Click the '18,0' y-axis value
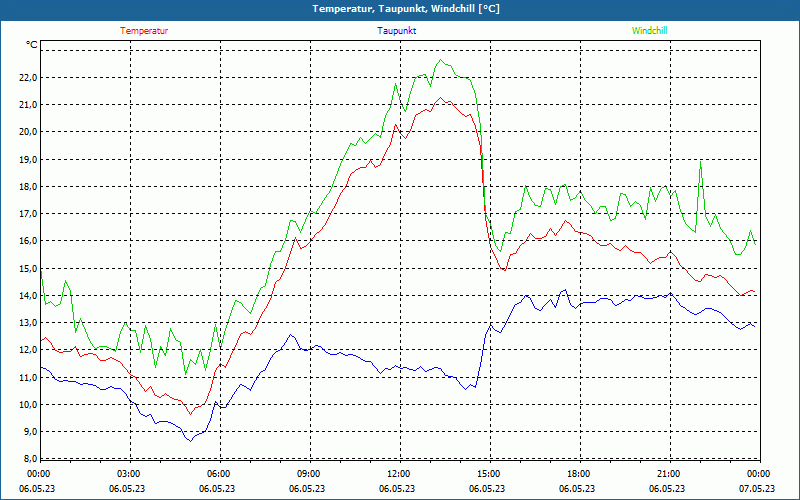 click(29, 187)
